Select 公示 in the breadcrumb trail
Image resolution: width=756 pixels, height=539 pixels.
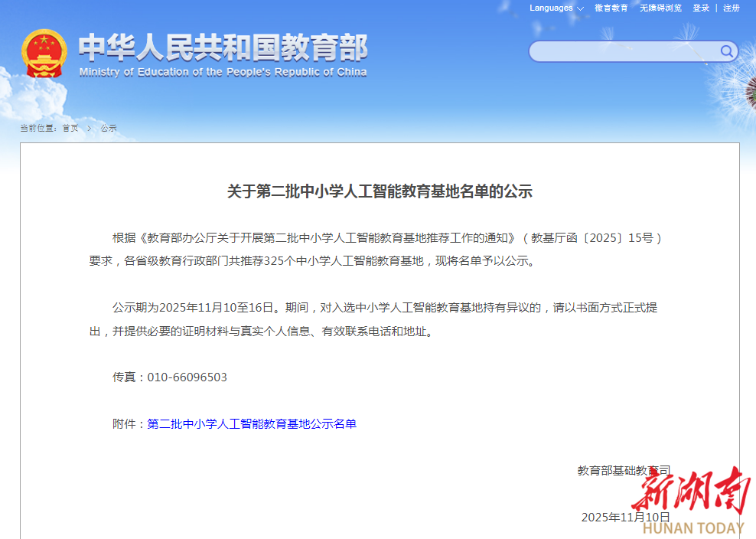[x=107, y=128]
